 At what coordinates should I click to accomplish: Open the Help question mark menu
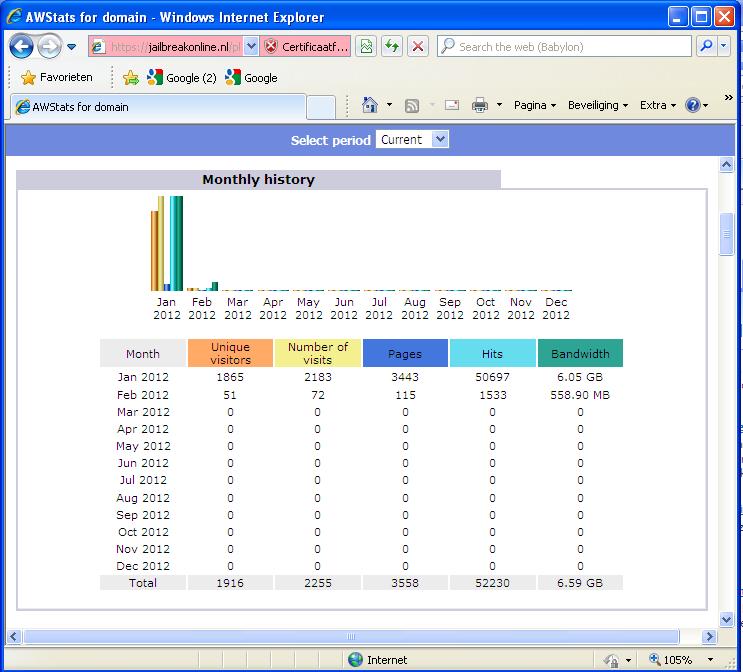(697, 105)
